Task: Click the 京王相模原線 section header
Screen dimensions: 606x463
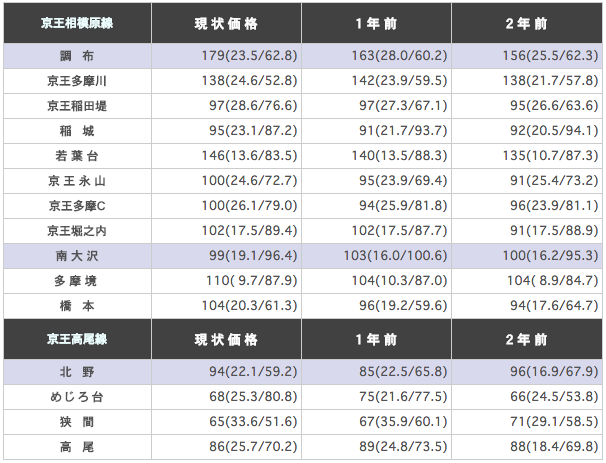Action: (x=77, y=23)
